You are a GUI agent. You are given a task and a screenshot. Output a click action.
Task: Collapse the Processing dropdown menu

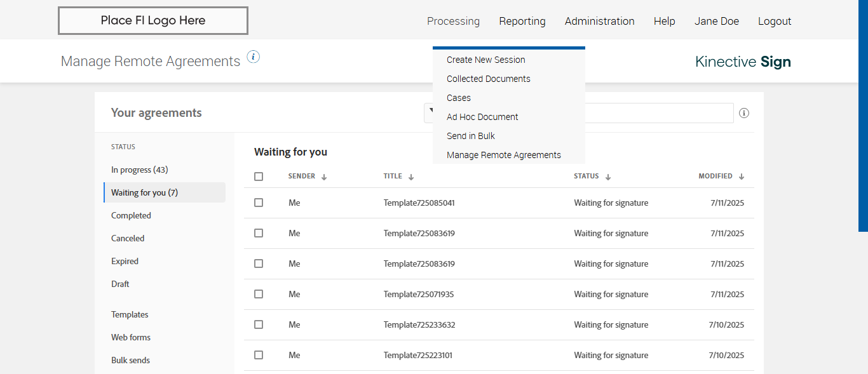(x=453, y=21)
